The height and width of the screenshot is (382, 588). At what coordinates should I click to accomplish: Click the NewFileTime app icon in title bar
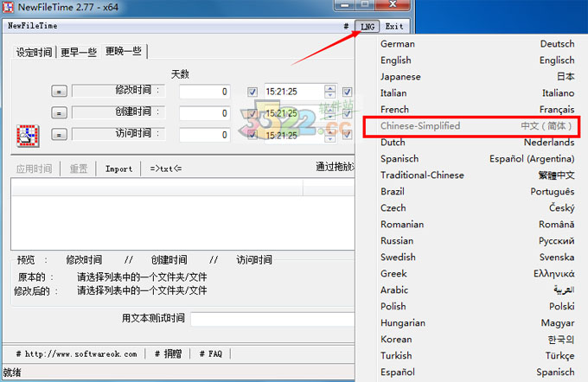pos(8,7)
